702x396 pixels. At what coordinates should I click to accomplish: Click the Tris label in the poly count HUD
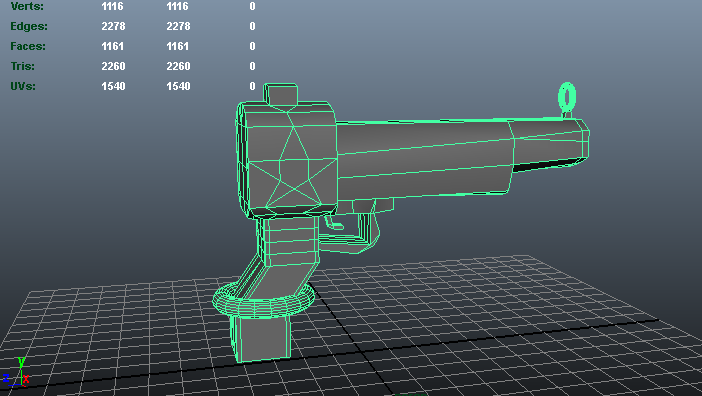point(23,66)
